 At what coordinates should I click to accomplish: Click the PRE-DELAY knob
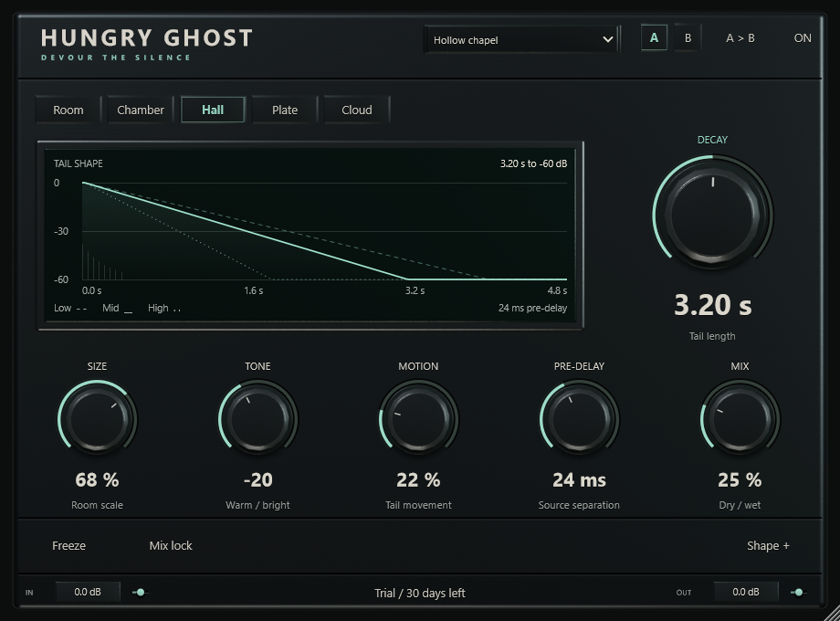pyautogui.click(x=579, y=418)
